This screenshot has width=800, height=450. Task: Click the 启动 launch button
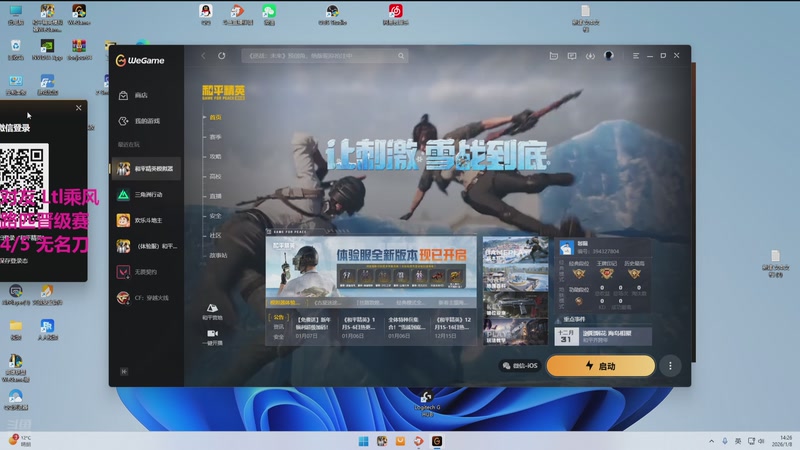point(601,366)
